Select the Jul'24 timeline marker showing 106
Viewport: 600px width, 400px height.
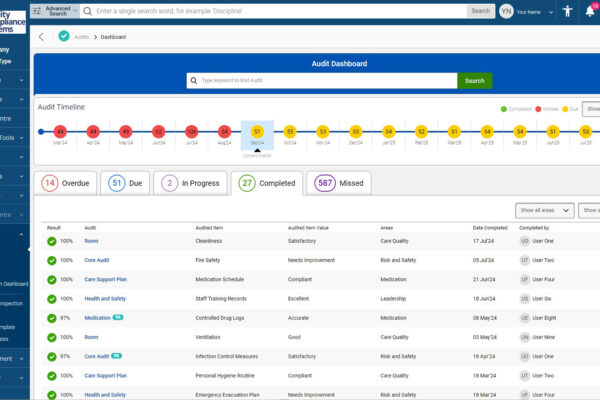[x=191, y=132]
